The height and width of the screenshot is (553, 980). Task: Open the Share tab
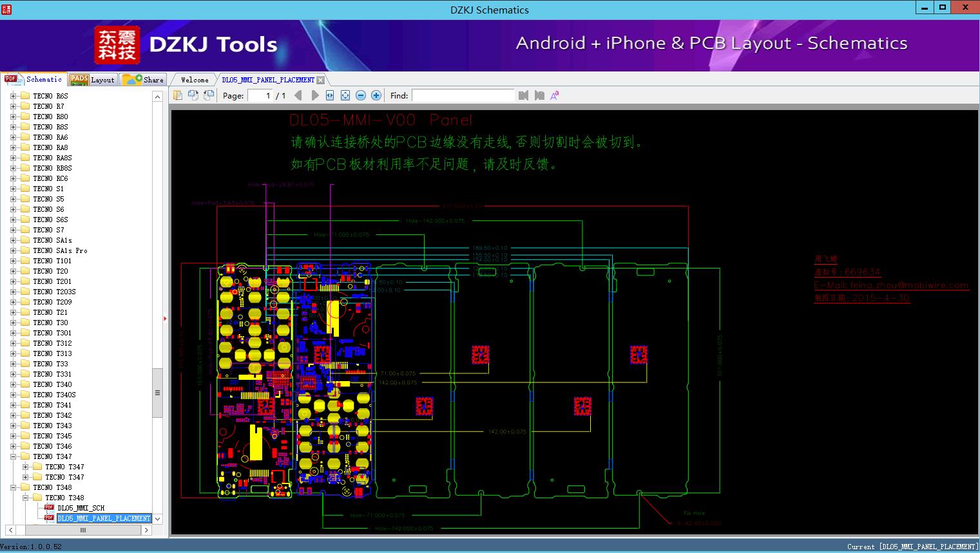tap(144, 79)
